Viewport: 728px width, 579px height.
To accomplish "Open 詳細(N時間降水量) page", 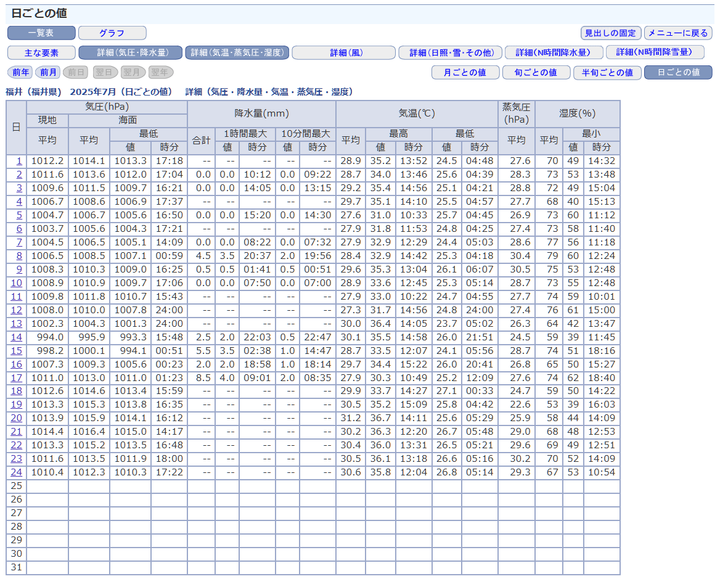I will [x=553, y=52].
